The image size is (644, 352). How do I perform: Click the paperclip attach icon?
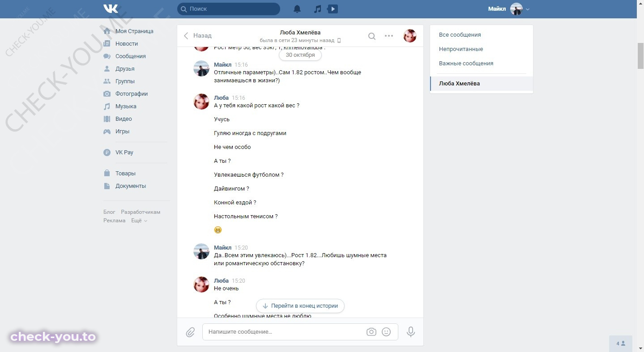point(190,332)
